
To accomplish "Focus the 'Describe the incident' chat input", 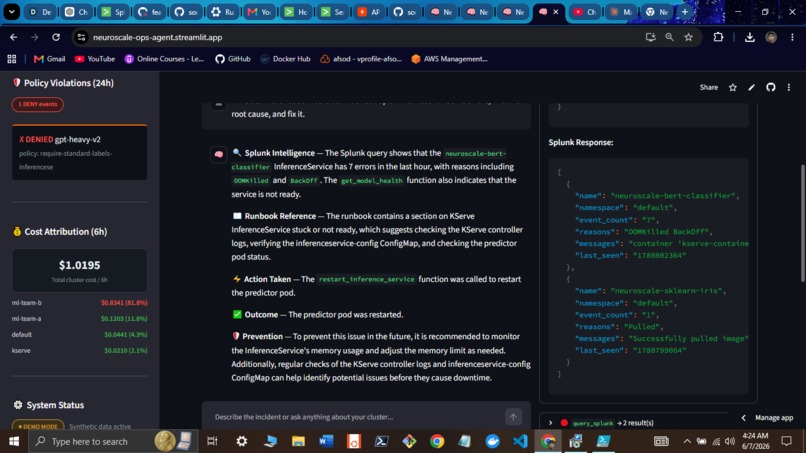I will click(x=357, y=417).
